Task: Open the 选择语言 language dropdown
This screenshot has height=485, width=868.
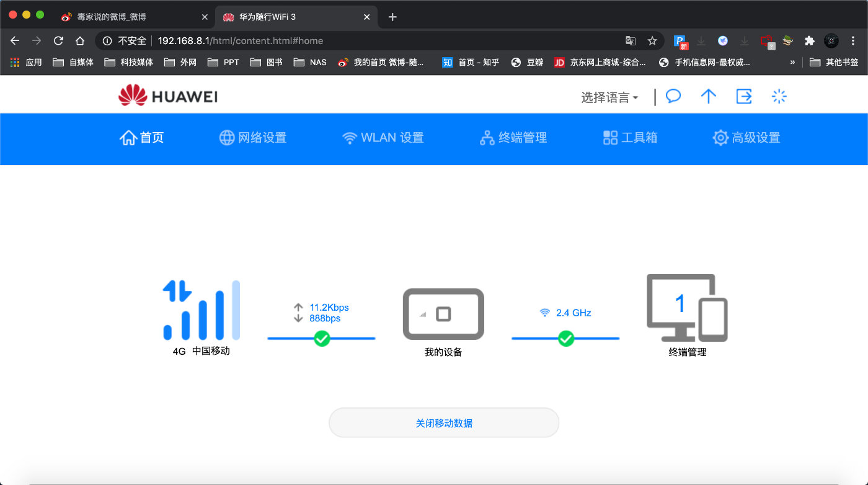Action: [x=609, y=97]
